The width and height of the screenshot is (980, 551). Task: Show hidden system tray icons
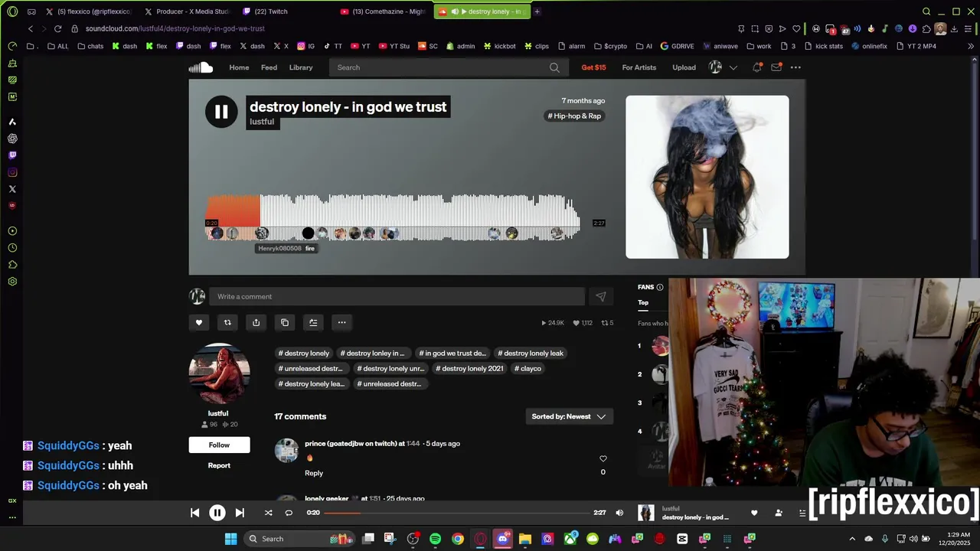click(852, 539)
